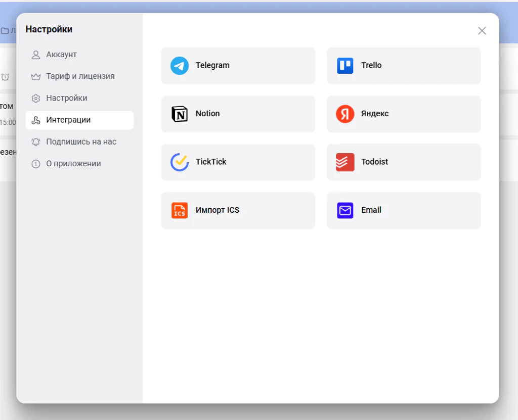Open the Todoist integration card
The image size is (518, 420).
coord(404,162)
